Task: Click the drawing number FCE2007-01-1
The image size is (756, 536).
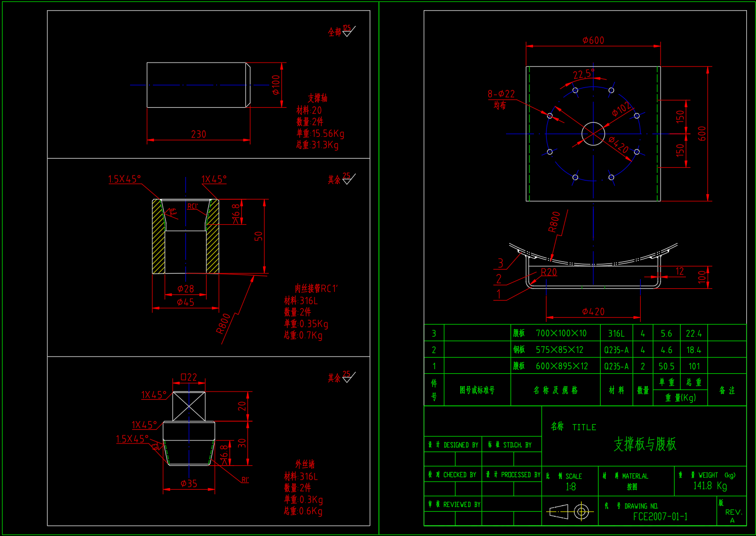Action: [660, 516]
